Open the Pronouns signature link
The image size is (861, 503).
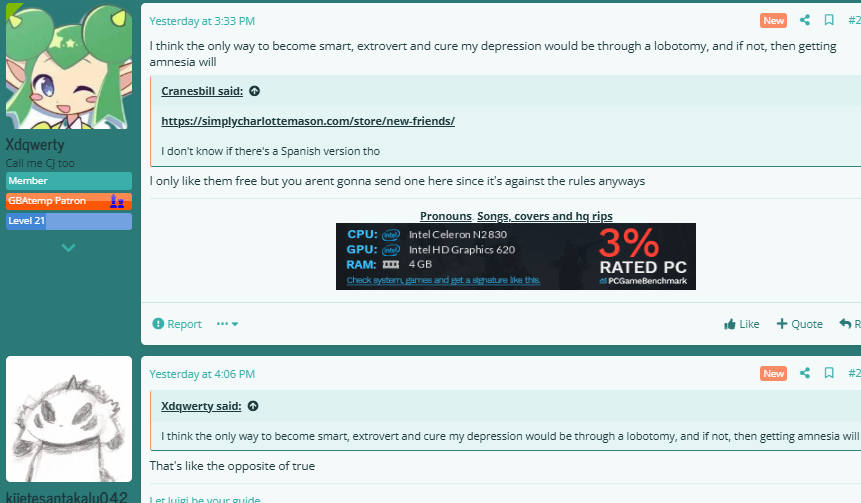(x=445, y=216)
